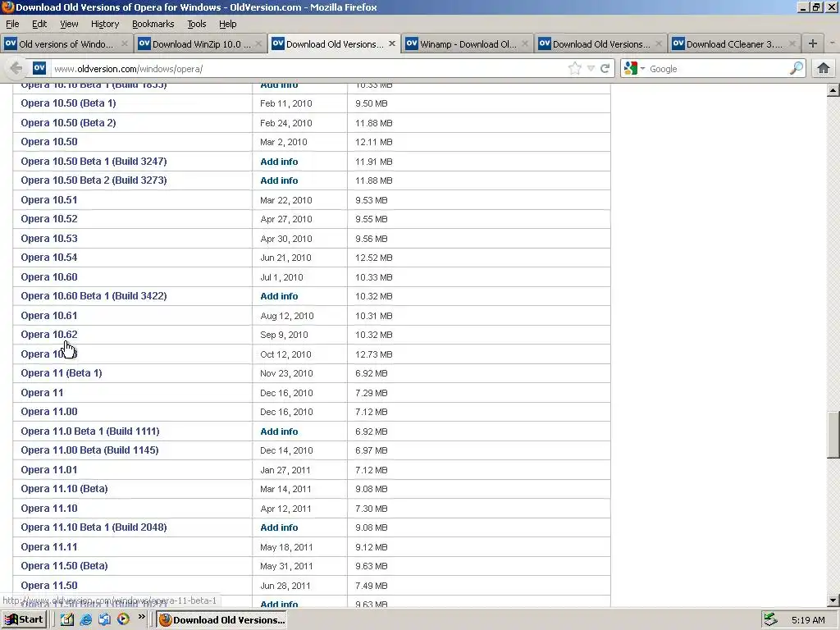Open the Opera 11.01 download link
Viewport: 840px width, 630px height.
48,470
